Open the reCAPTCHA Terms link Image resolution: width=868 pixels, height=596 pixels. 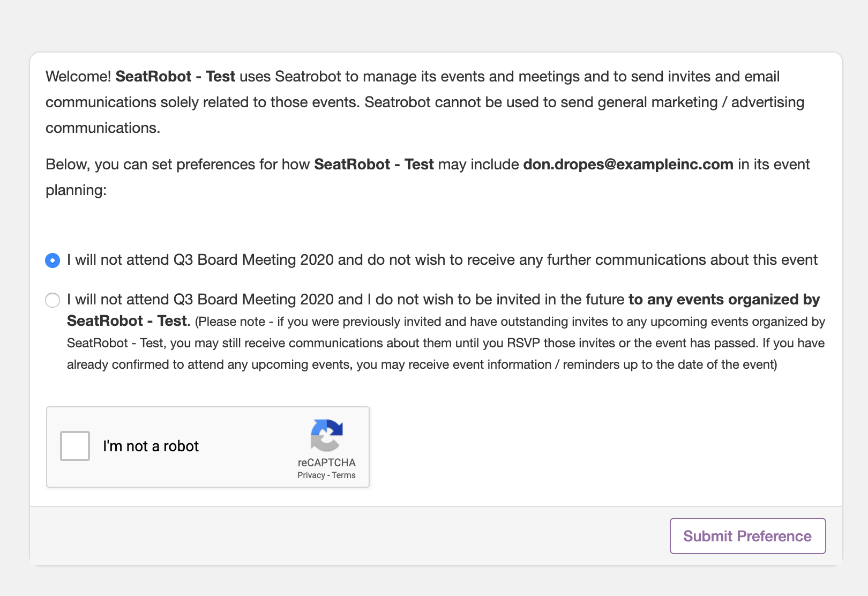point(343,475)
